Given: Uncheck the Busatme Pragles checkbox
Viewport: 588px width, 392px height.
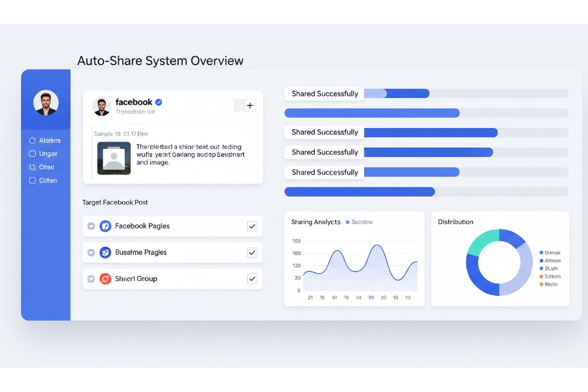Looking at the screenshot, I should click(252, 252).
